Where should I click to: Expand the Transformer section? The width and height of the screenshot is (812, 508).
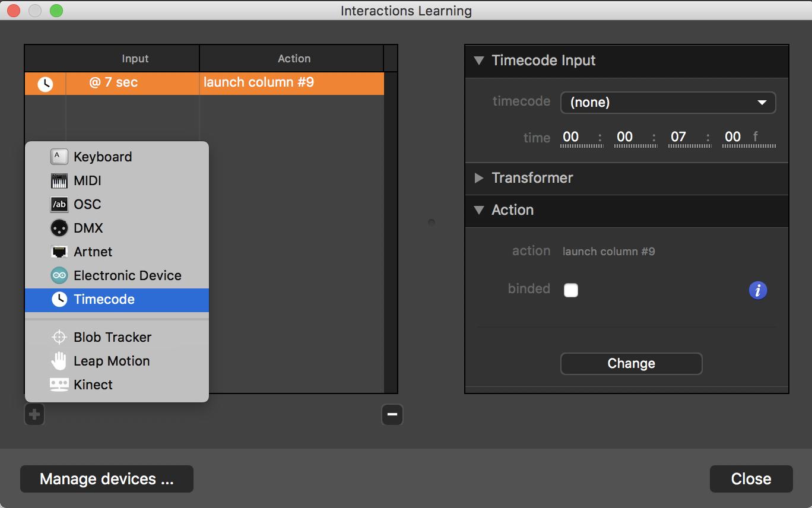[479, 178]
